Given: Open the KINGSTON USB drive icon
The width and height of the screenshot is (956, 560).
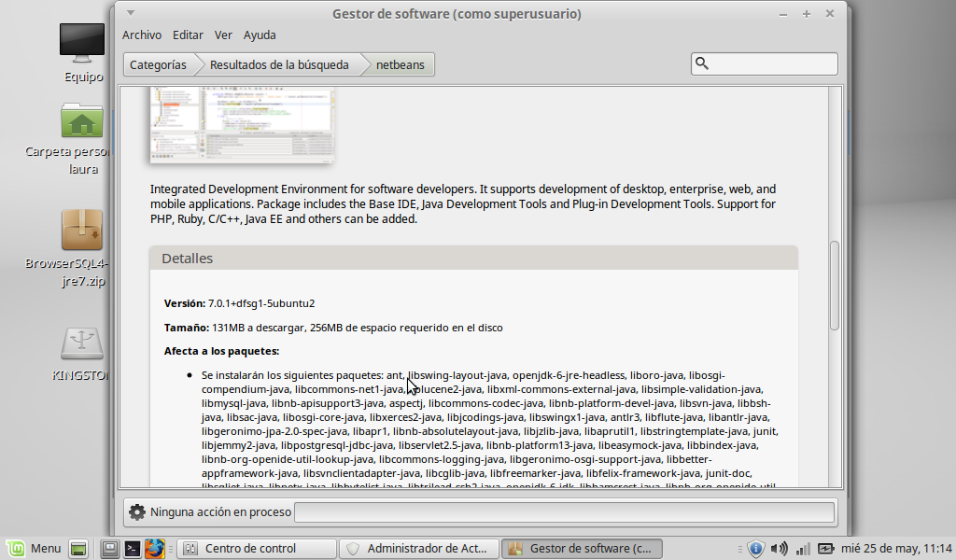Looking at the screenshot, I should tap(82, 343).
